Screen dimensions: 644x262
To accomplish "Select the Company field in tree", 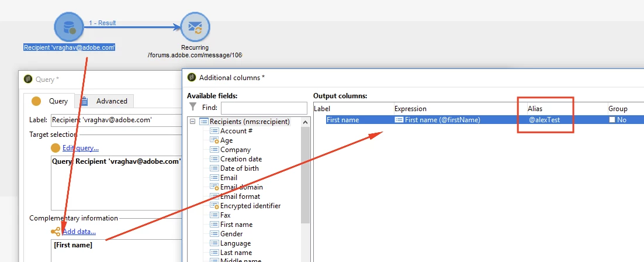I will tap(236, 150).
